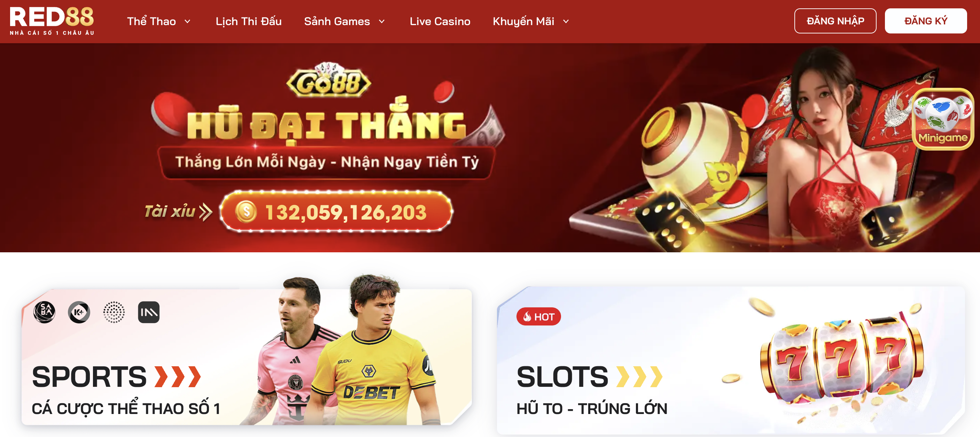Screen dimensions: 980x437
Task: Select the K+ sports provider icon
Action: 79,312
